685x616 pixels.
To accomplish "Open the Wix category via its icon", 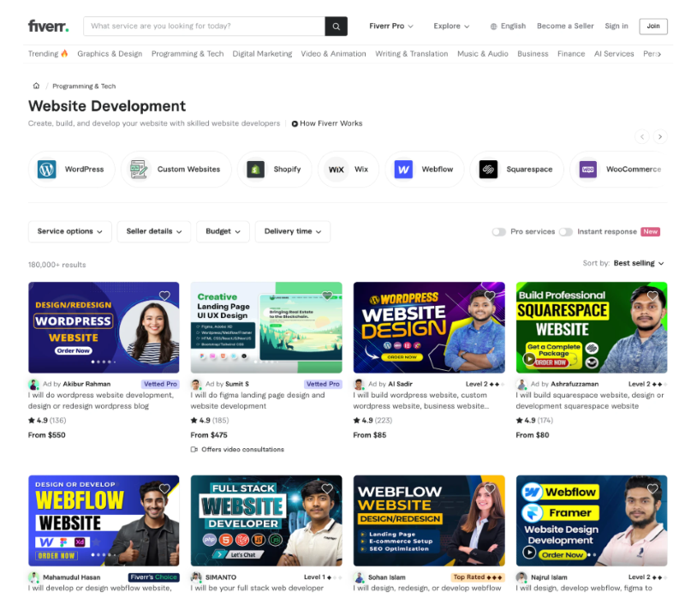I will tap(336, 169).
